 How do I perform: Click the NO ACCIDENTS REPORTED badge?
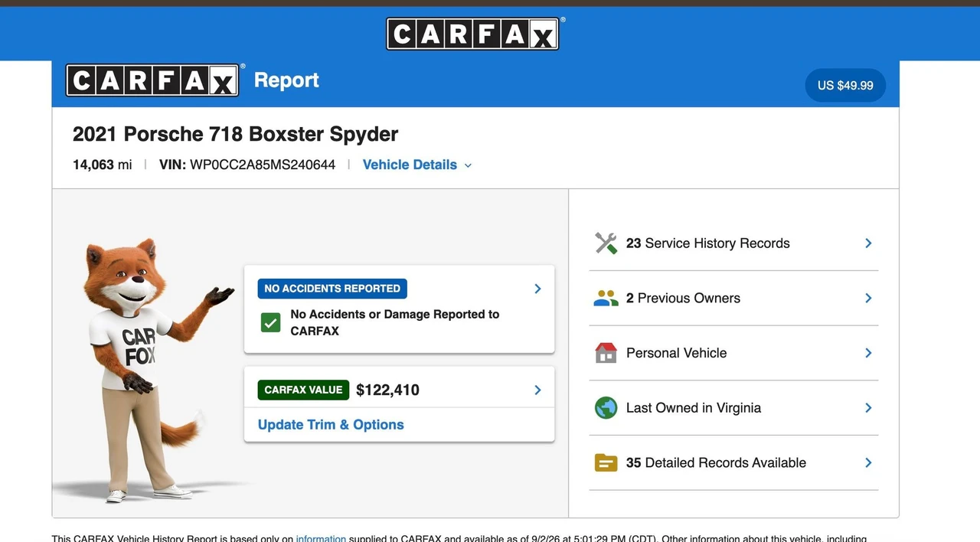(332, 289)
